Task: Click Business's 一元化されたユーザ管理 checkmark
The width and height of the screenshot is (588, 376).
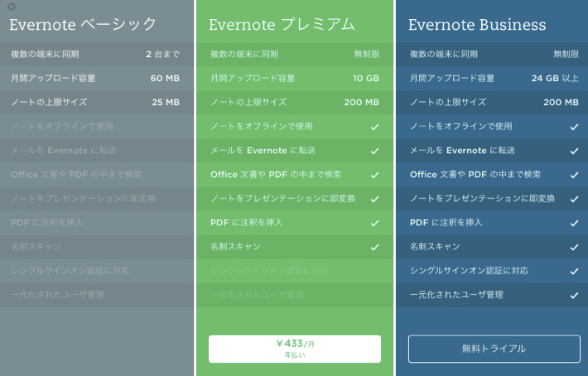Action: click(x=574, y=295)
